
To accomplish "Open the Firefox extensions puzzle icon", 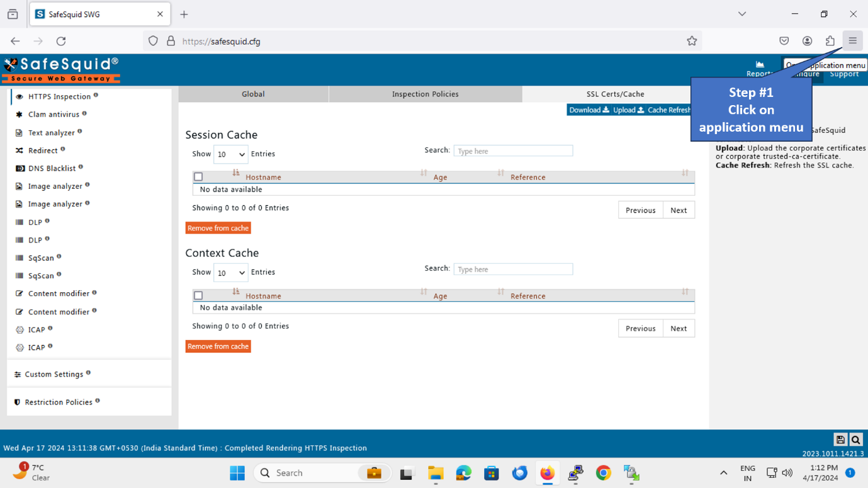I will [830, 41].
